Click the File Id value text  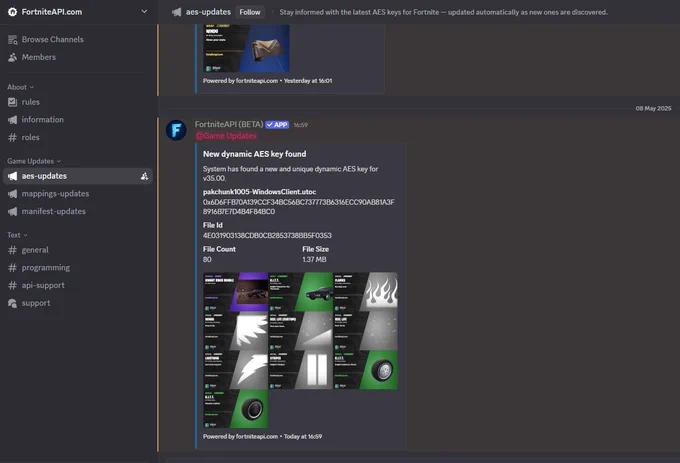[x=267, y=235]
